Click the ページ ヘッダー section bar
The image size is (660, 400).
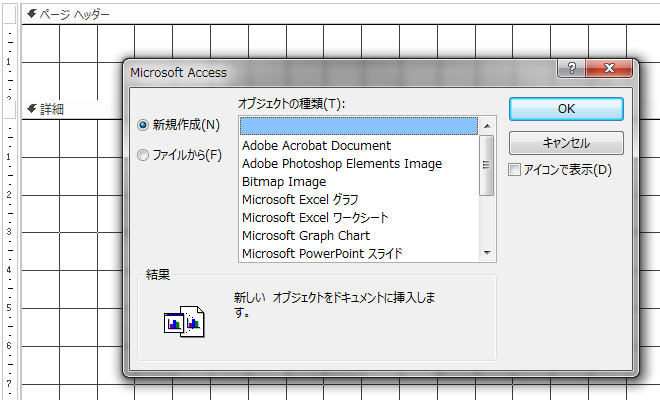[341, 14]
